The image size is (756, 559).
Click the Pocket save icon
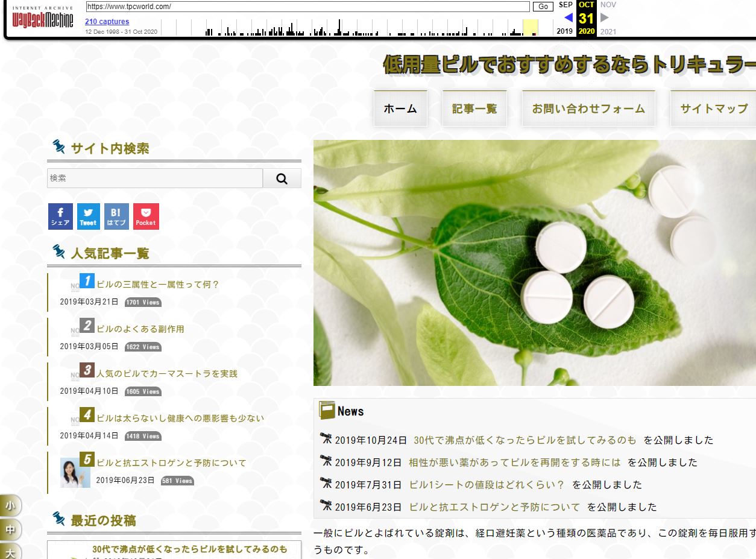146,216
